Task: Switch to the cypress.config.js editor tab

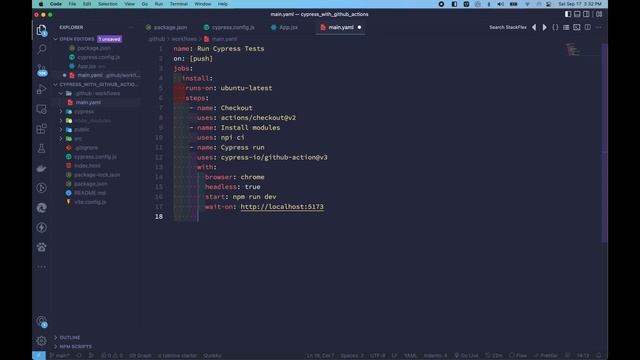Action: point(229,27)
